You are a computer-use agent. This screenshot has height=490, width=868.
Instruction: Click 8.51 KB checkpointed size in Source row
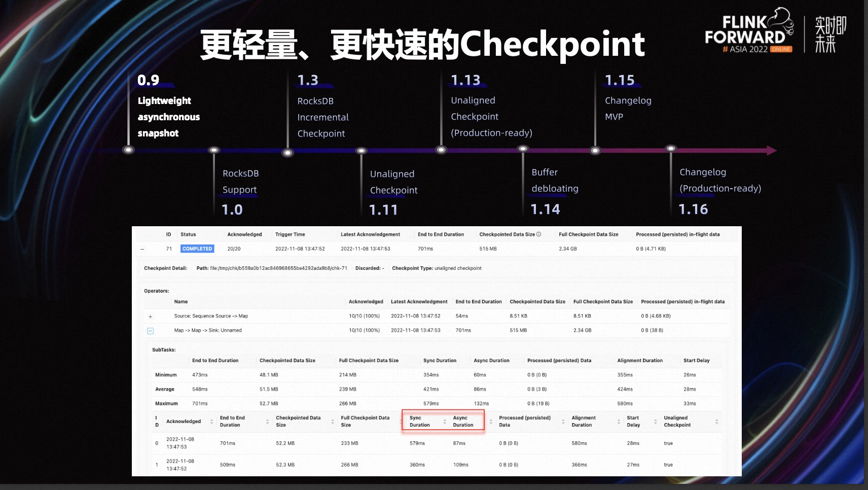(x=518, y=316)
